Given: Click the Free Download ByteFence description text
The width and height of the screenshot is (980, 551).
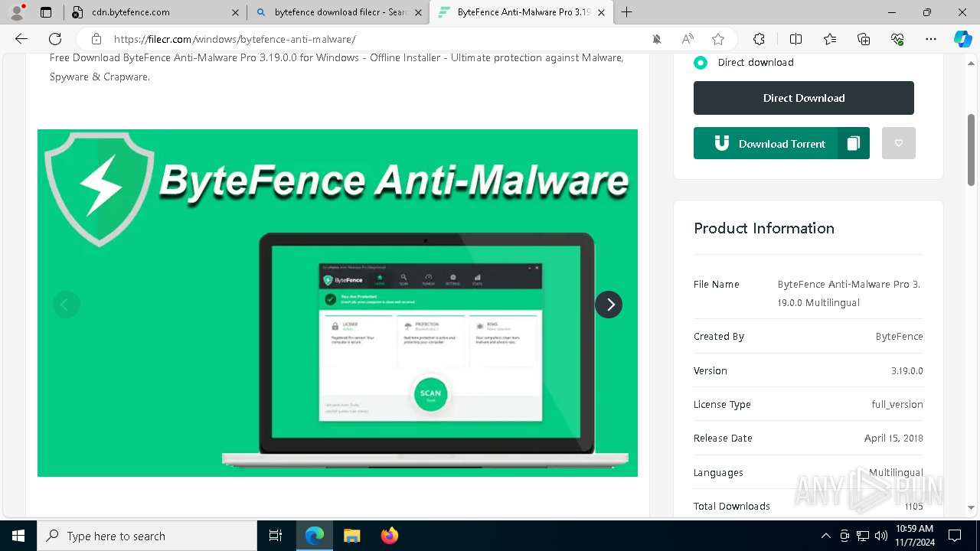Looking at the screenshot, I should [337, 67].
